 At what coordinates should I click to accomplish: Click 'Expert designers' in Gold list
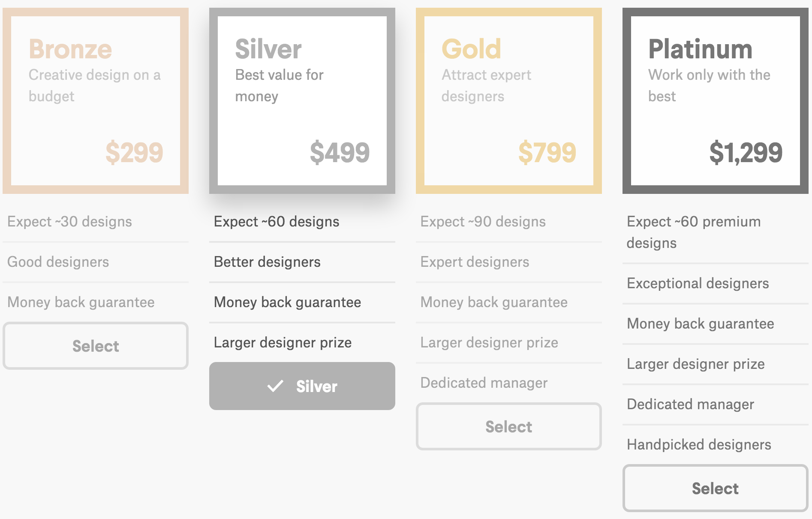pos(475,262)
